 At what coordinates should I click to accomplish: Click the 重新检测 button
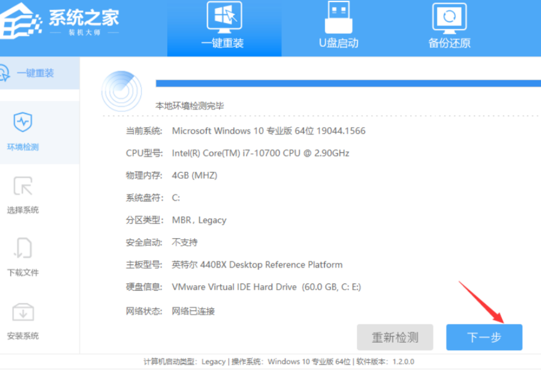(x=395, y=337)
